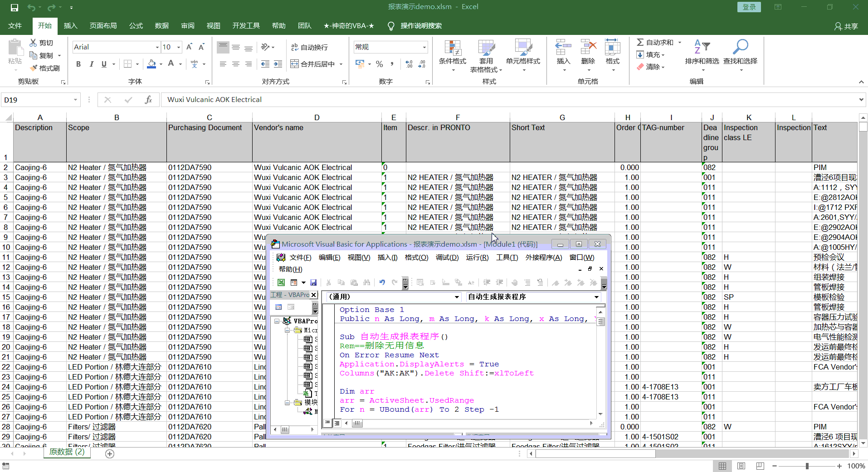Toggle Italic formatting

point(91,64)
